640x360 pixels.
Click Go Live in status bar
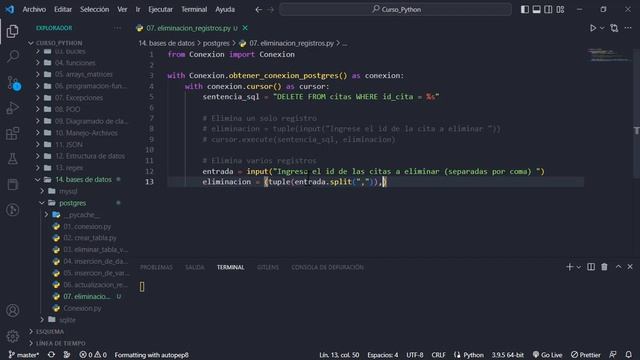point(547,355)
